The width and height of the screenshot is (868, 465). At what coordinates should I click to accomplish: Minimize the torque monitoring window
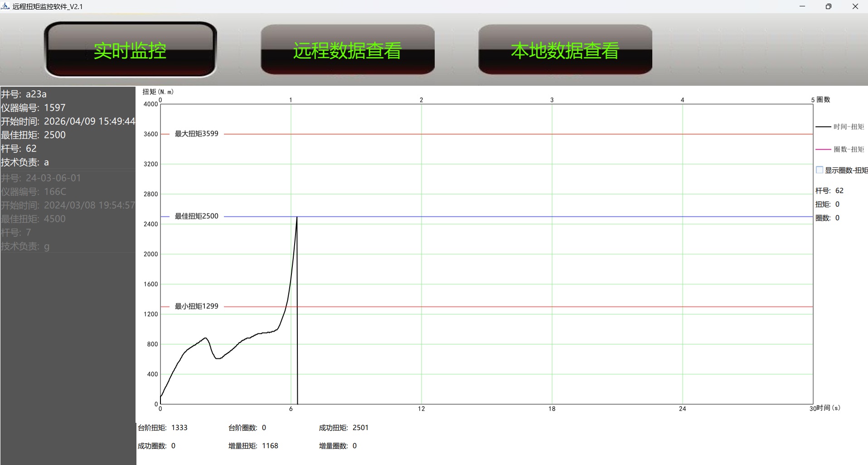tap(802, 6)
